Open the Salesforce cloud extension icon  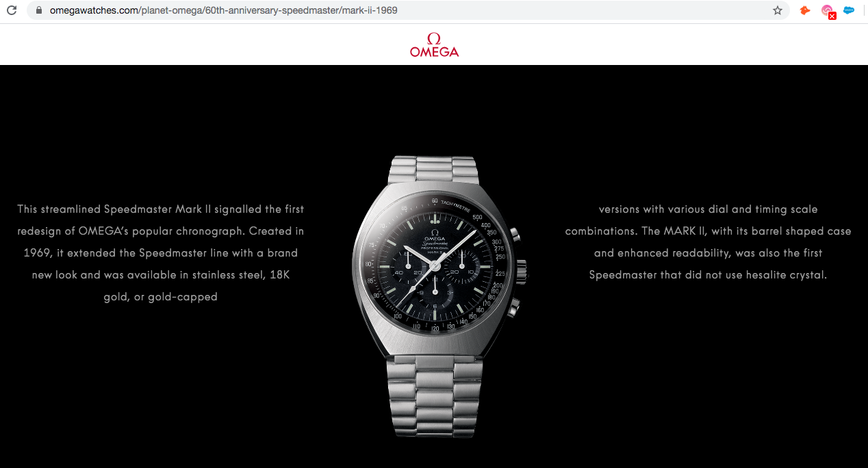[x=849, y=11]
